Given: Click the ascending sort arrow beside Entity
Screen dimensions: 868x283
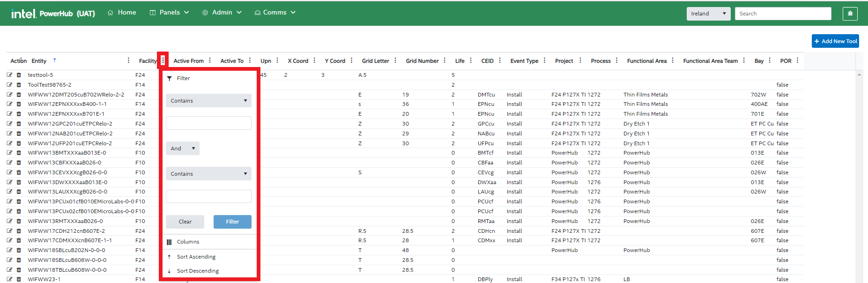Looking at the screenshot, I should pos(55,60).
